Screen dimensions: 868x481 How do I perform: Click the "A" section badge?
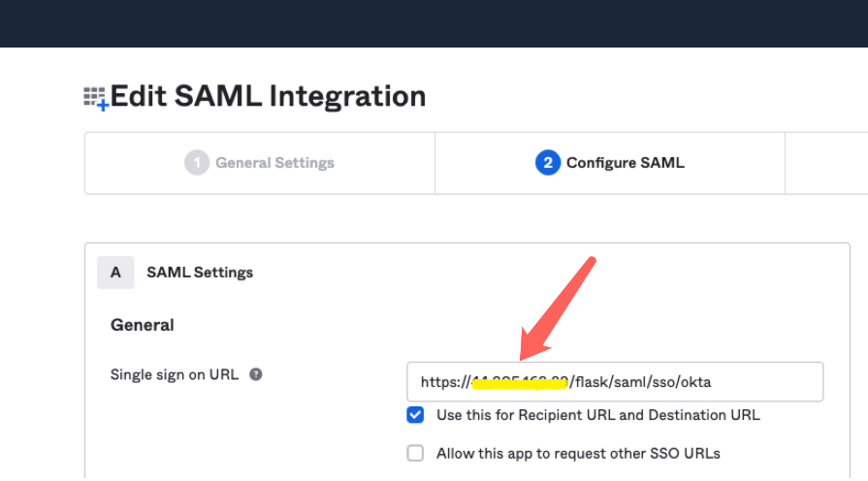pyautogui.click(x=115, y=273)
